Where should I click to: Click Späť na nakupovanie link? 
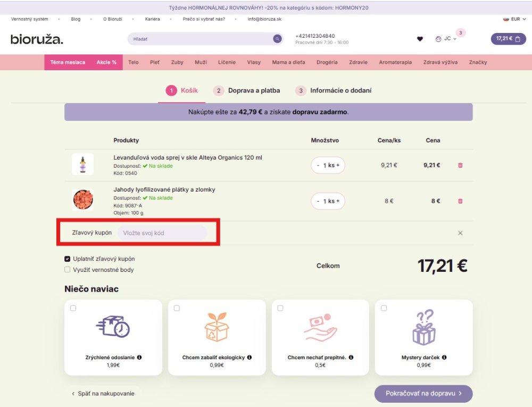103,394
